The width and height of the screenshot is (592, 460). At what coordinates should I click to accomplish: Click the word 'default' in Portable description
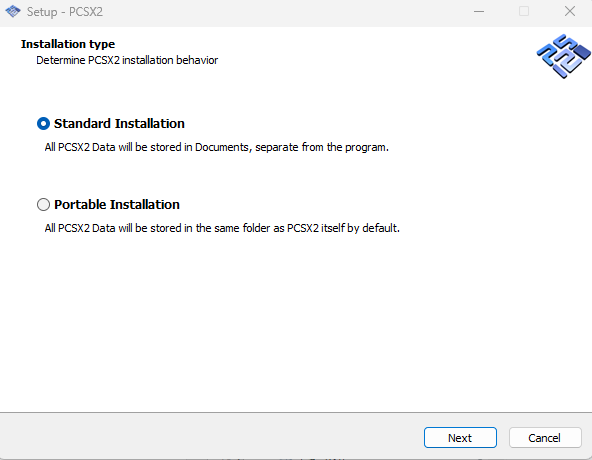(x=380, y=228)
